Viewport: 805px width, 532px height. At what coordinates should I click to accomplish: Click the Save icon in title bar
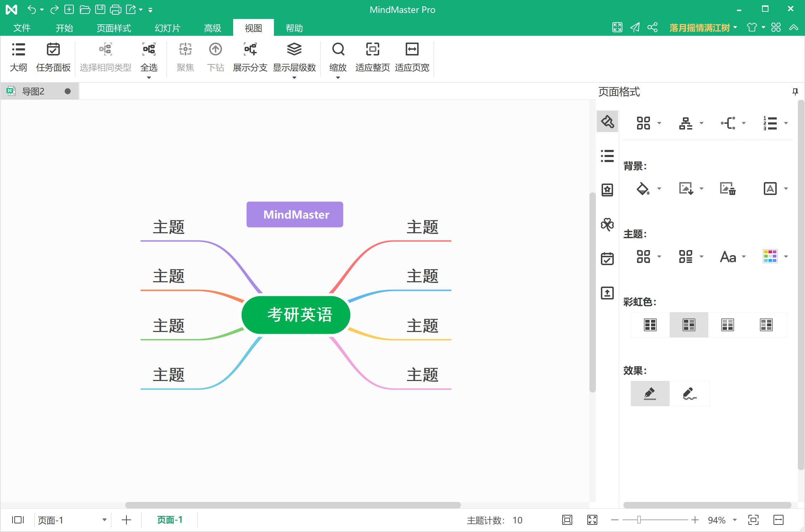(x=100, y=10)
